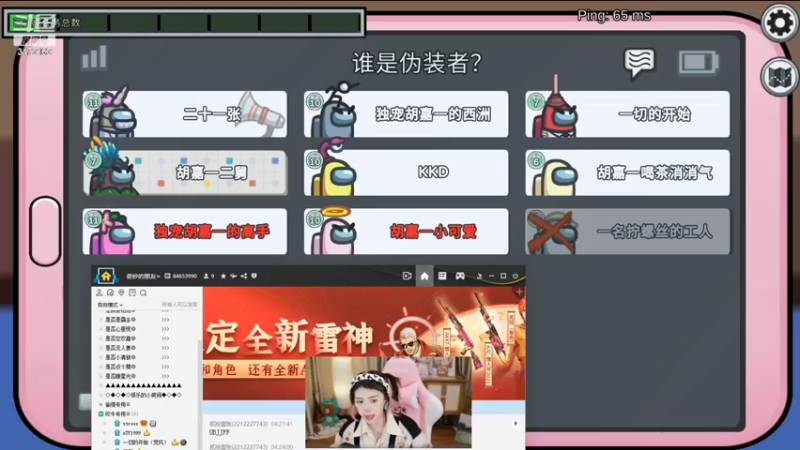
Task: Collapse the green-marked sub-channel above stress
Action: point(101,414)
